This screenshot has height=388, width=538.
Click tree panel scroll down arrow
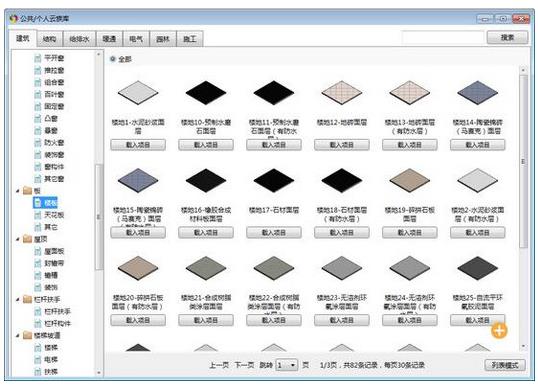coord(99,372)
